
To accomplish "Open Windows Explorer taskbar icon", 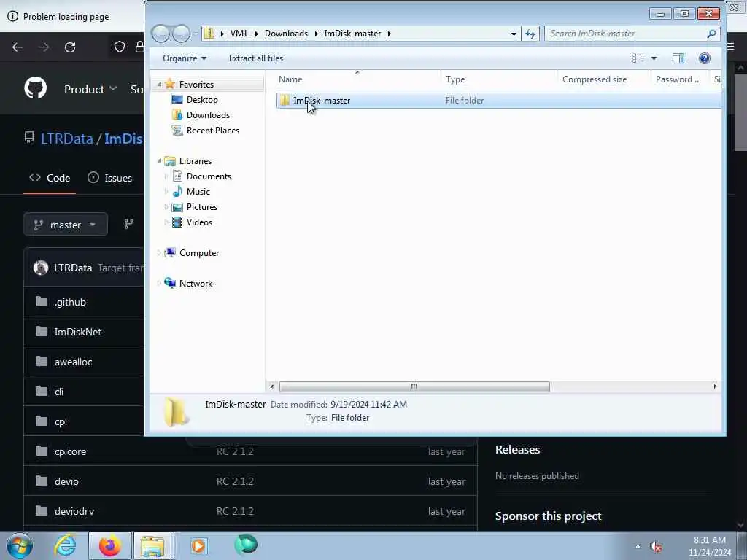I will tap(152, 545).
